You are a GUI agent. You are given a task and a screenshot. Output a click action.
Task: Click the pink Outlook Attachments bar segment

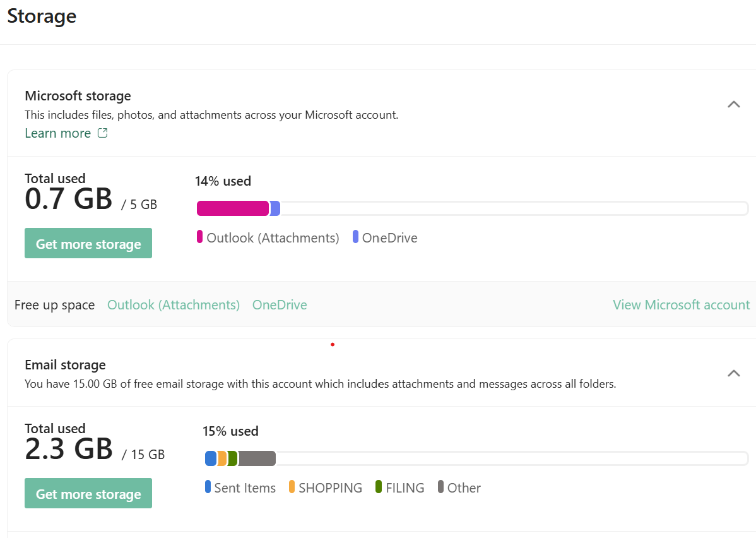pyautogui.click(x=233, y=208)
